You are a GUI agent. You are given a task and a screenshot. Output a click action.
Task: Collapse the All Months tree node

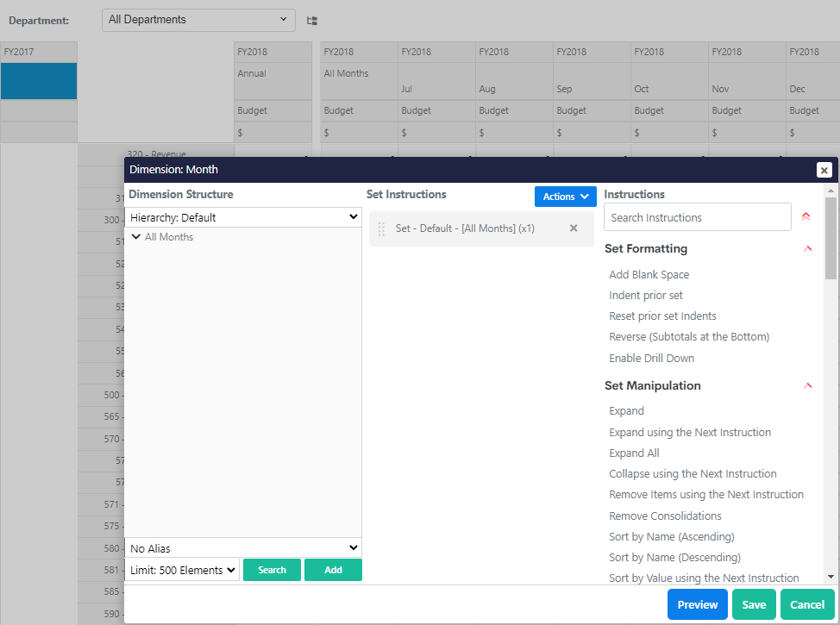pyautogui.click(x=136, y=237)
